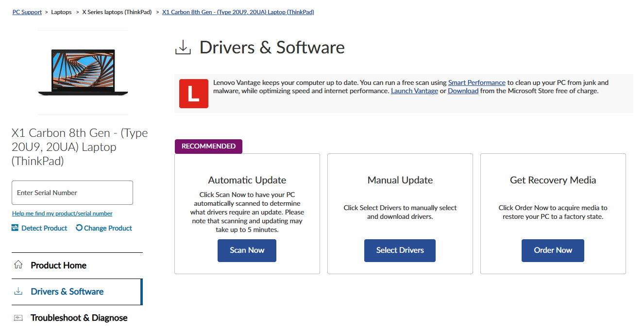Viewport: 644px width, 329px height.
Task: Click the download icon beside Drivers & Software heading
Action: (x=183, y=48)
